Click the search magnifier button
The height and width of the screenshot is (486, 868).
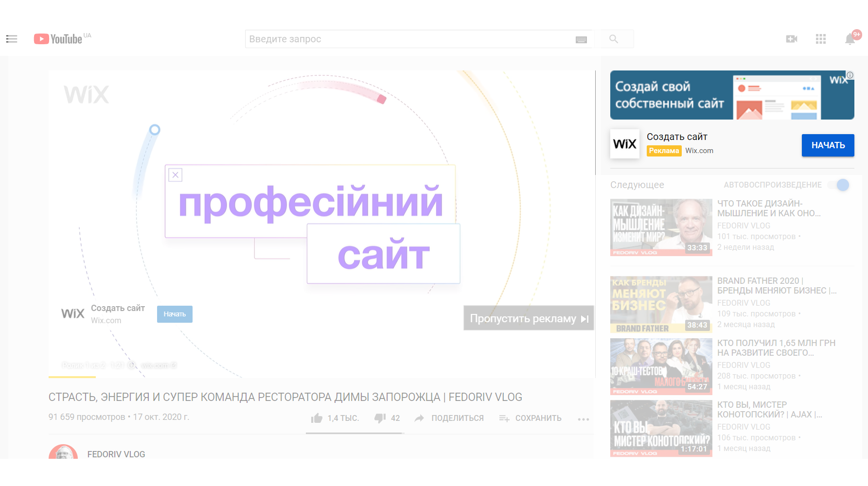pos(614,39)
